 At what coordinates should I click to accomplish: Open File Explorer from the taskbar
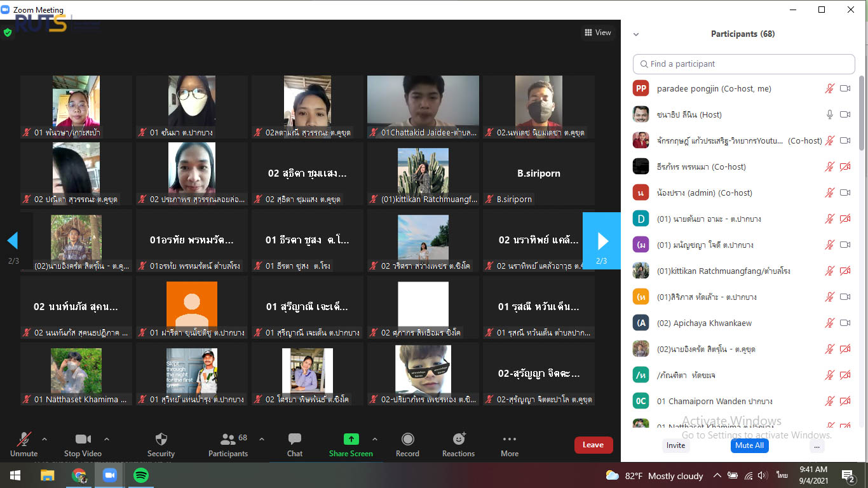[47, 475]
